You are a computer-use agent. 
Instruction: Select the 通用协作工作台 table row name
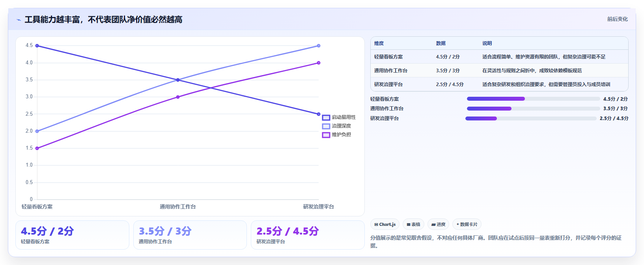[391, 71]
